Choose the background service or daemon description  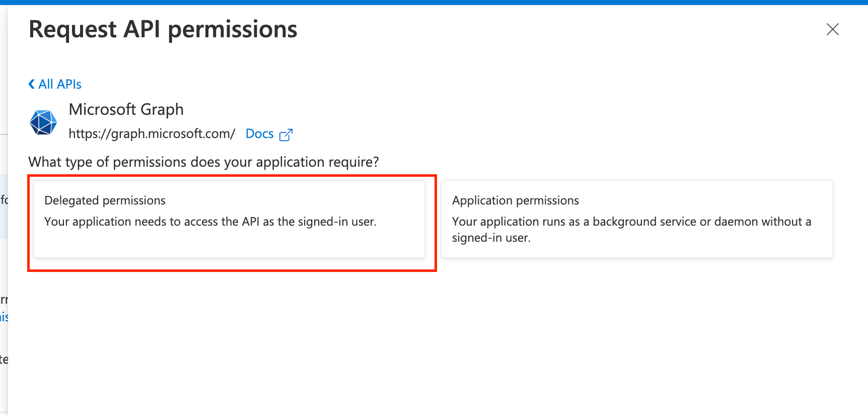[631, 230]
